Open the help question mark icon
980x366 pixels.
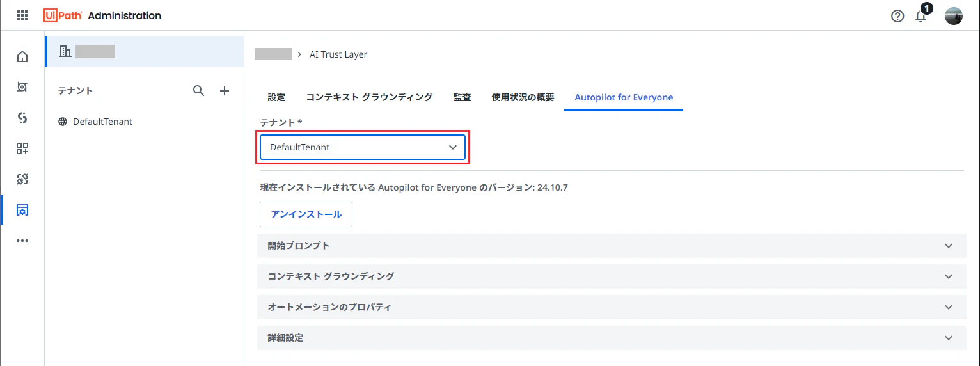[x=897, y=16]
